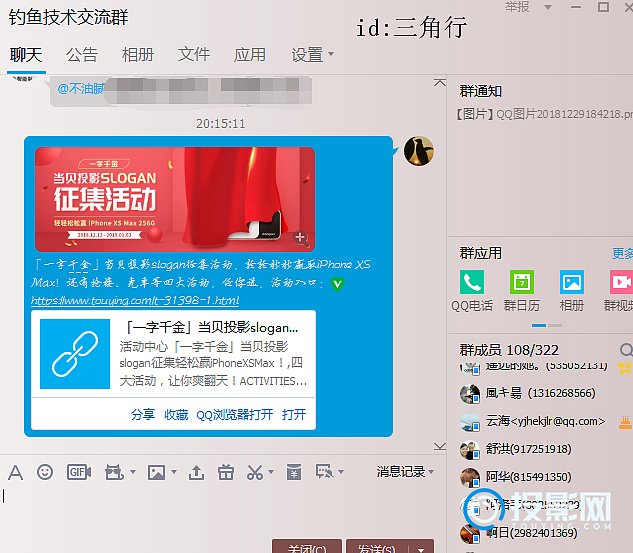
Task: Open the 群日历 calendar app
Action: pyautogui.click(x=522, y=282)
